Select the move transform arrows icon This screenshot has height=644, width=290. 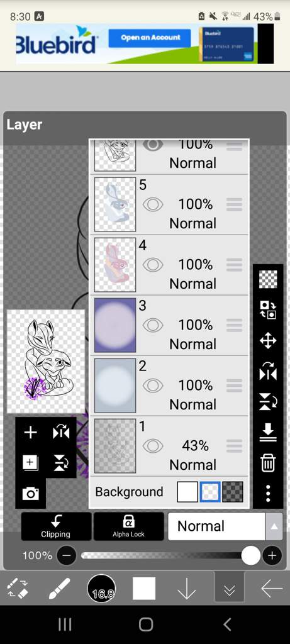point(268,341)
